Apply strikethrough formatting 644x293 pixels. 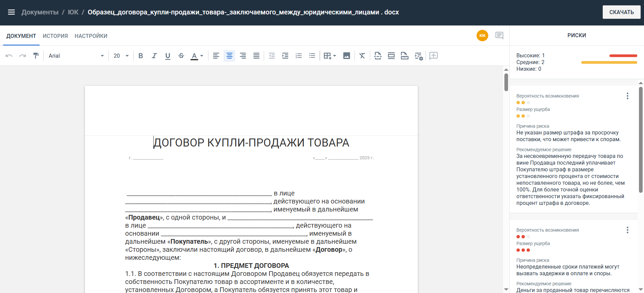point(181,56)
